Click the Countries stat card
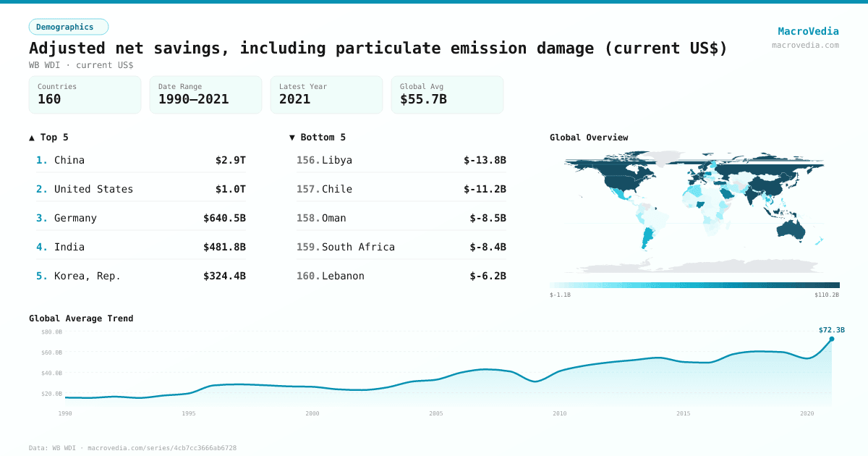The image size is (868, 456). pyautogui.click(x=85, y=94)
